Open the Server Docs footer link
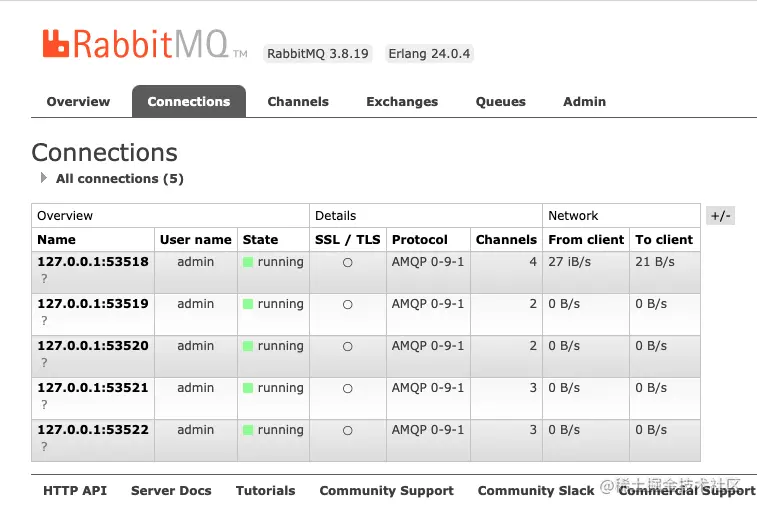This screenshot has width=757, height=510. [171, 491]
